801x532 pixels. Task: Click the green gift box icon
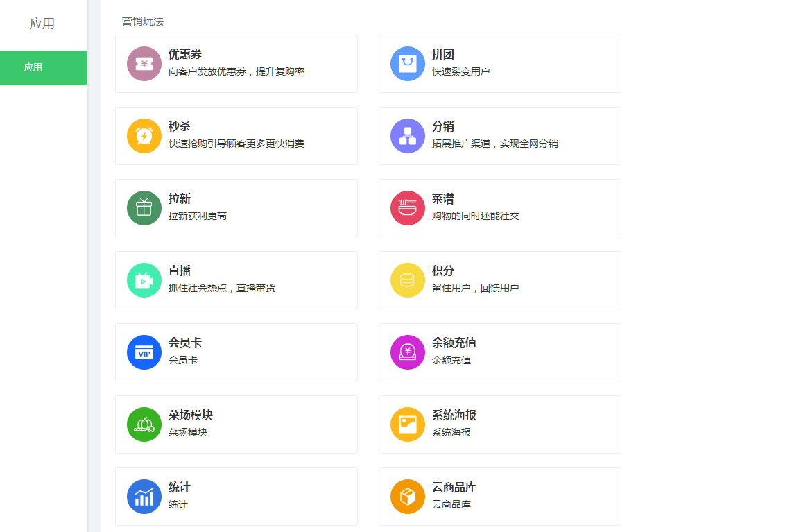click(144, 208)
